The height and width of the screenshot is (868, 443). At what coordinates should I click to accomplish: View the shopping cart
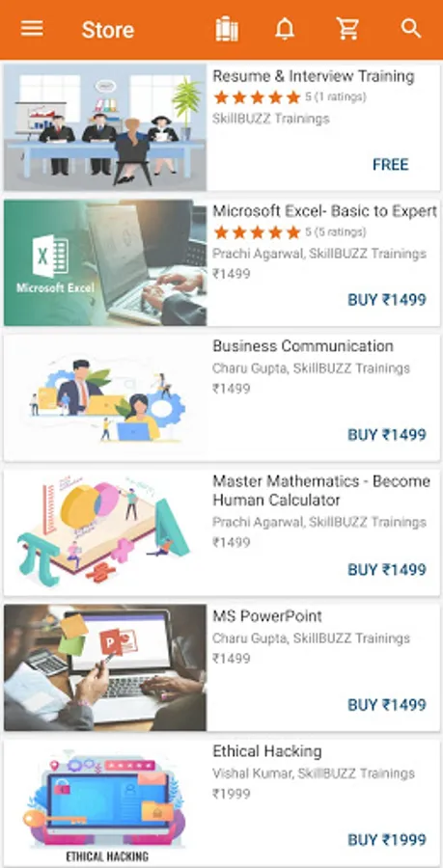click(348, 29)
